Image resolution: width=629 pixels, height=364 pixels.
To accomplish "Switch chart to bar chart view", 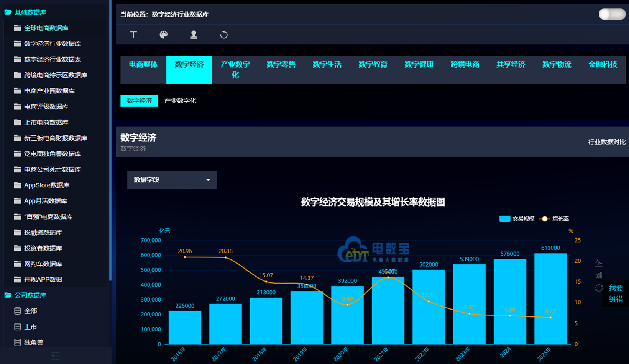I will (599, 275).
